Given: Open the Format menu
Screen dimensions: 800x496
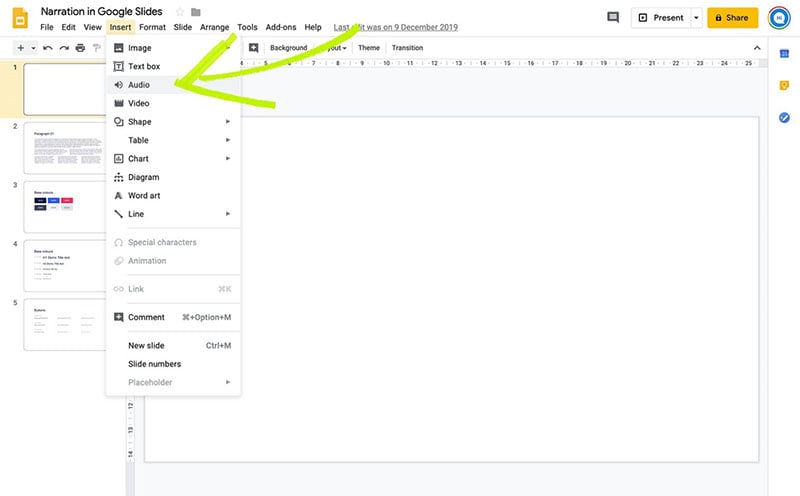Looking at the screenshot, I should (152, 27).
